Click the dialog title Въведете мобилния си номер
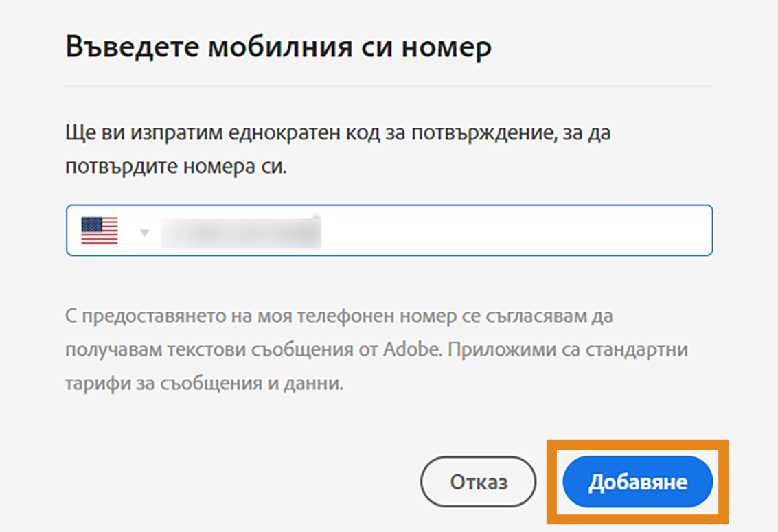778x532 pixels. coord(278,46)
